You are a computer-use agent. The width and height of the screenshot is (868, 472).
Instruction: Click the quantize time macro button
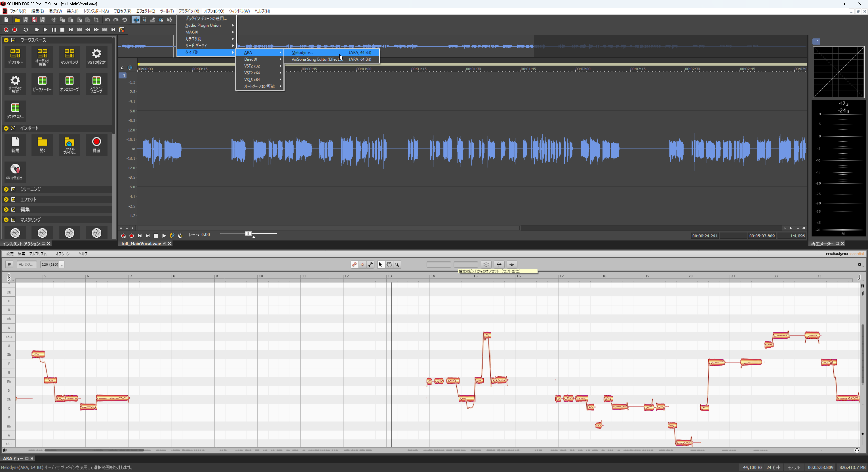coord(499,264)
